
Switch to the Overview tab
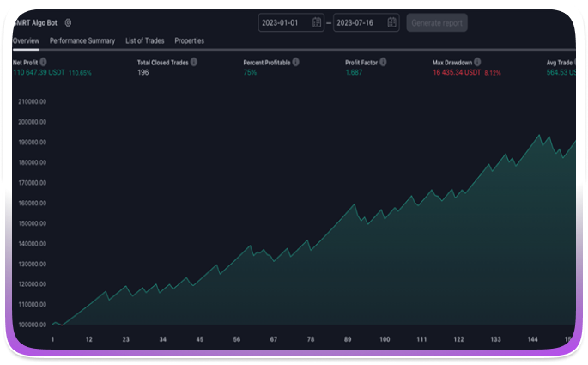pyautogui.click(x=26, y=40)
